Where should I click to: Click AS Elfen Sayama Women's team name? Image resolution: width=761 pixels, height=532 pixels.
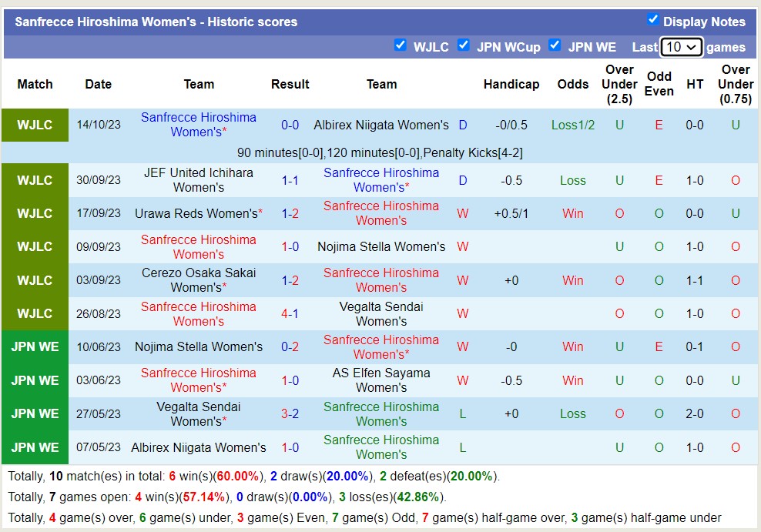(381, 380)
